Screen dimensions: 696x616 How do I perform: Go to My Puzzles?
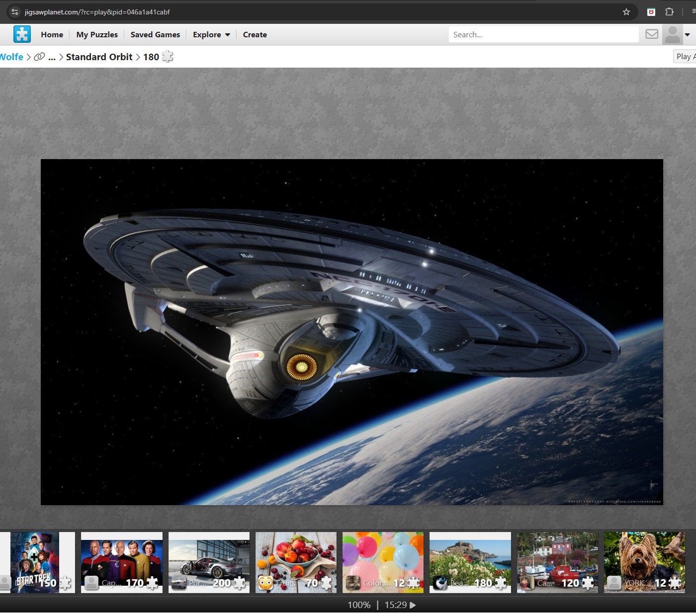(97, 35)
